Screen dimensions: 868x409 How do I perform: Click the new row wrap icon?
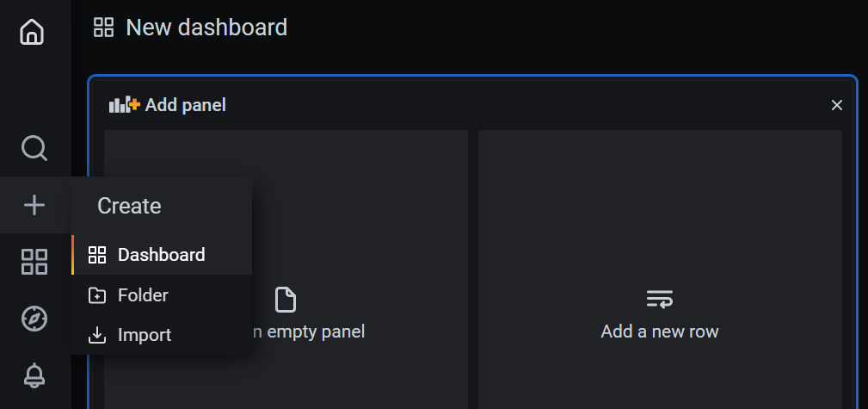(660, 300)
